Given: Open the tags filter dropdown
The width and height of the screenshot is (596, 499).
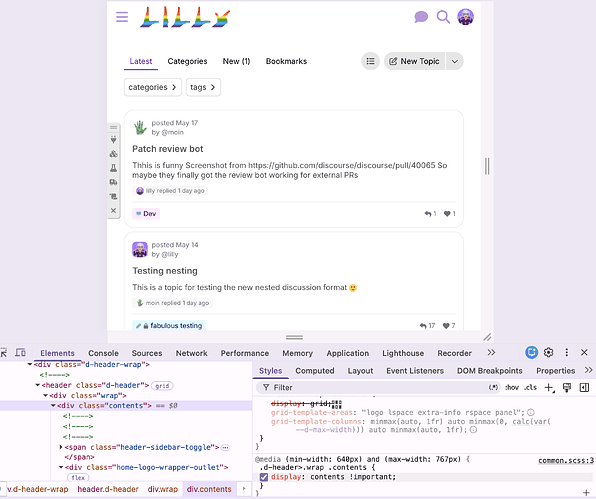Looking at the screenshot, I should coord(203,87).
